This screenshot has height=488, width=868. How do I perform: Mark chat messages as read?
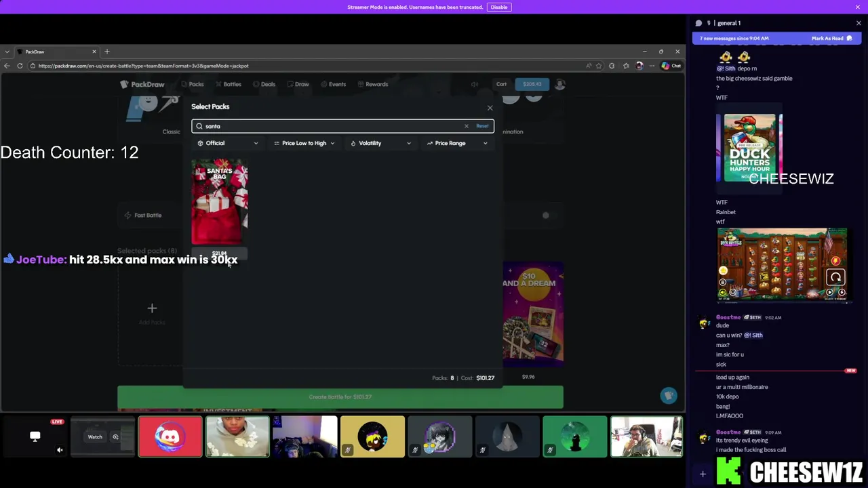[831, 39]
